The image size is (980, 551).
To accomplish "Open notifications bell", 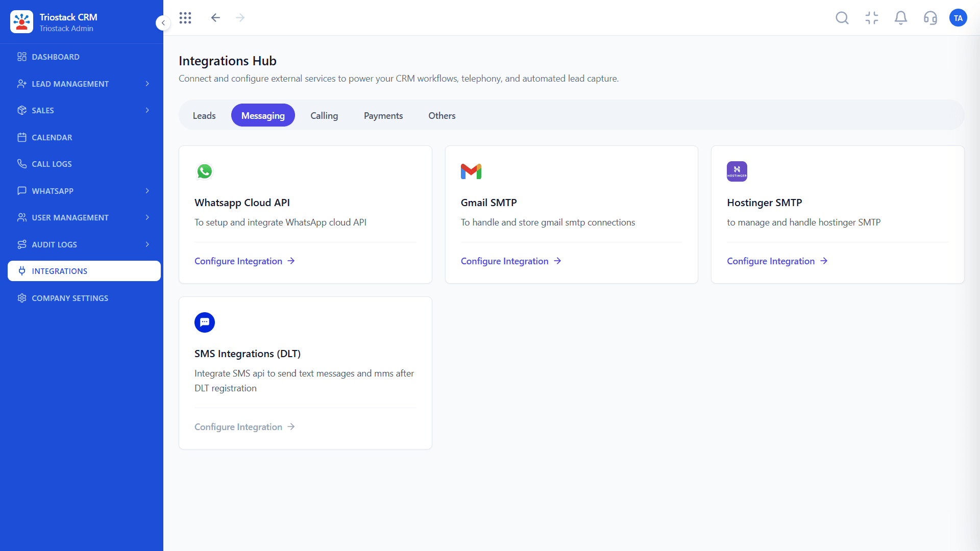I will click(901, 18).
